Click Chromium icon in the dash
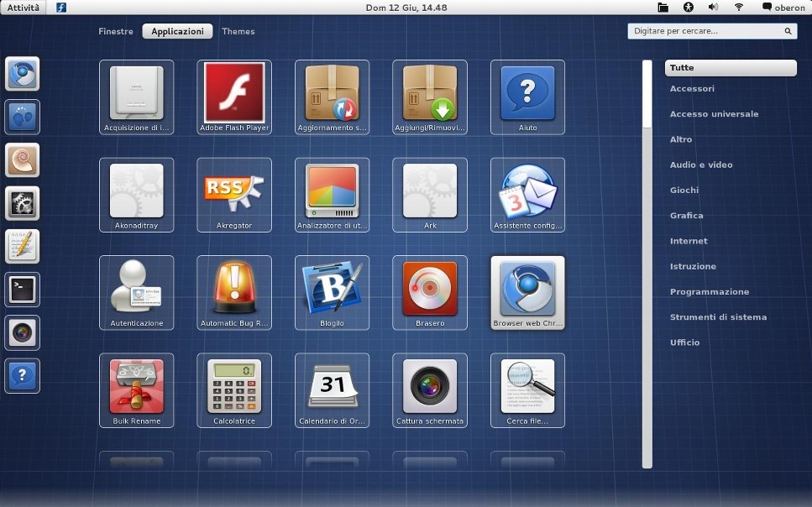812x507 pixels. click(x=23, y=74)
